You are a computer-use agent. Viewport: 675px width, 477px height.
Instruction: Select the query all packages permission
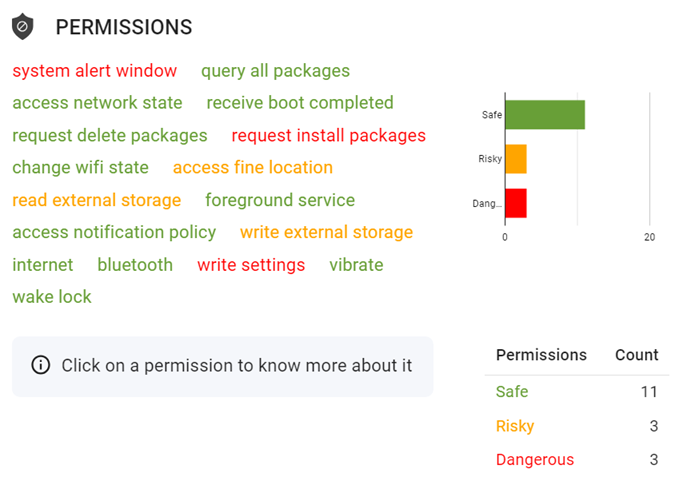tap(276, 71)
